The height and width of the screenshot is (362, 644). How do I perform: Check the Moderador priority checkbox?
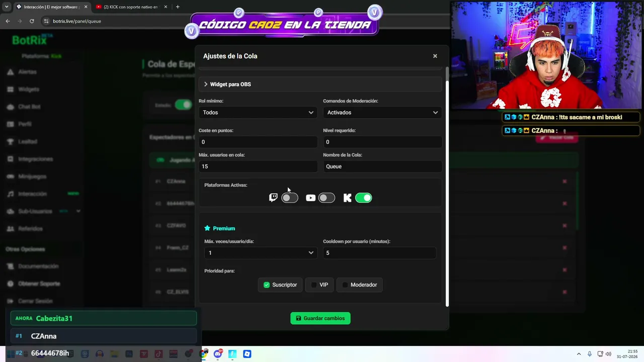(x=345, y=285)
